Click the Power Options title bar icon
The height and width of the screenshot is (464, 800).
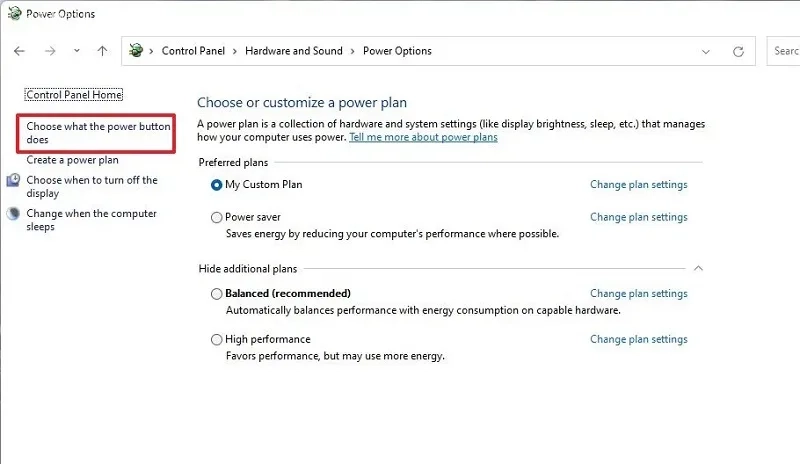[14, 13]
